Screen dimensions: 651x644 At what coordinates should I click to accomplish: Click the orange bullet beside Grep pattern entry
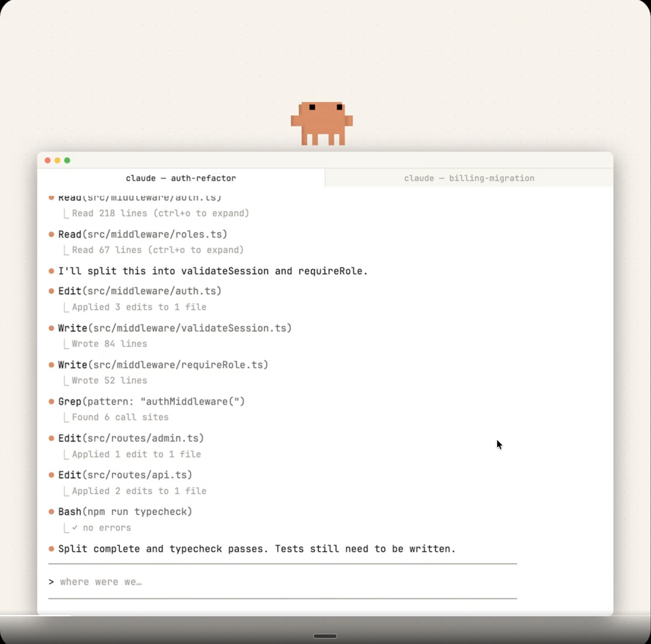(52, 402)
